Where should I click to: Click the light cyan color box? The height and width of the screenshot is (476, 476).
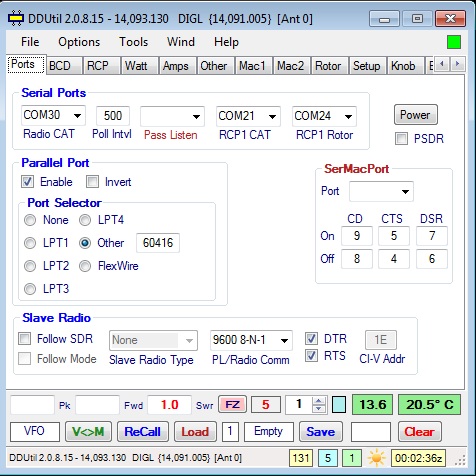click(x=339, y=405)
